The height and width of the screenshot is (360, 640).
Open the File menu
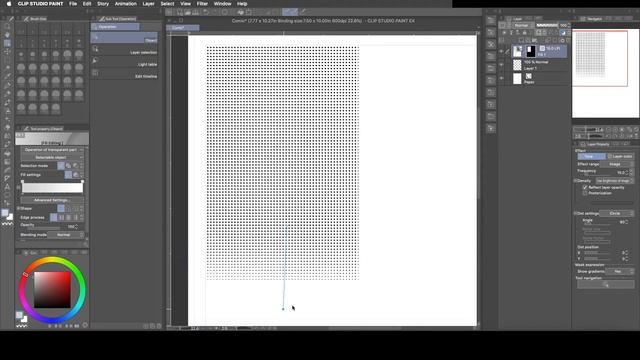point(73,4)
